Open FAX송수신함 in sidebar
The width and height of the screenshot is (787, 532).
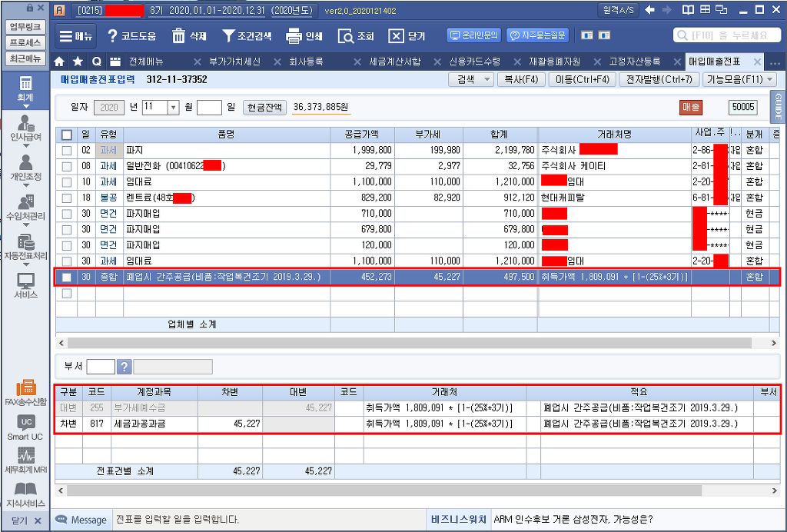pos(25,393)
